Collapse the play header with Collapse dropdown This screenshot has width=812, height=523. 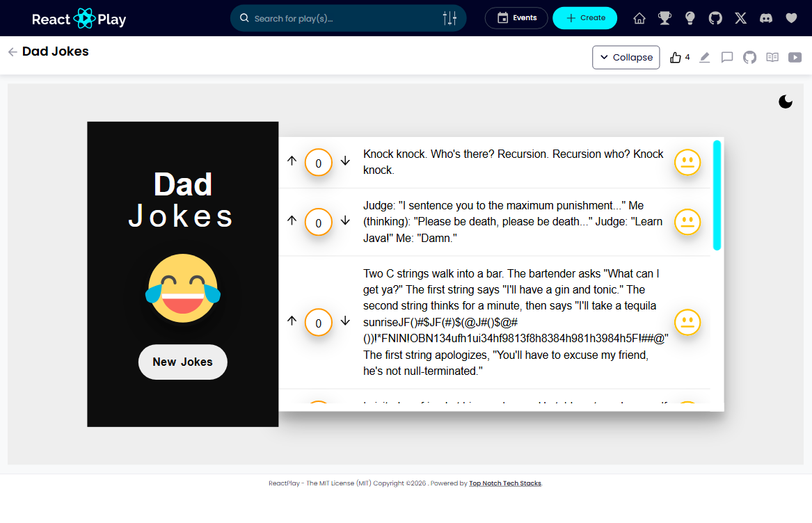click(x=626, y=57)
